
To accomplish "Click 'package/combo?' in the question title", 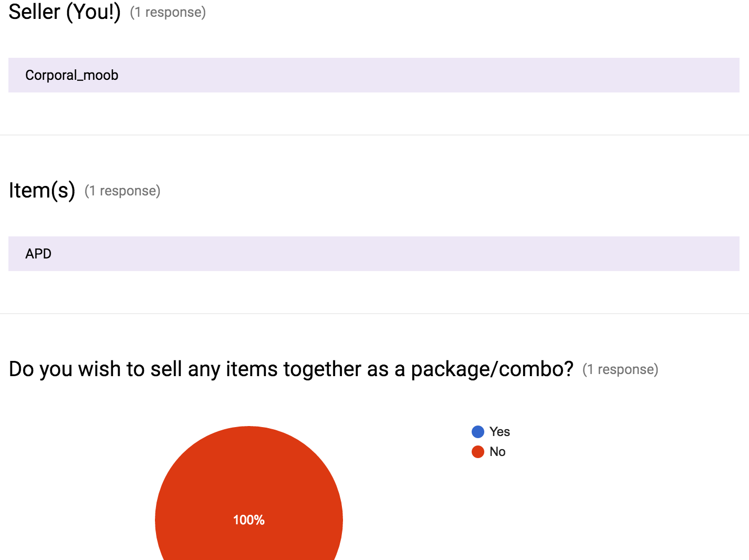I will coord(492,369).
